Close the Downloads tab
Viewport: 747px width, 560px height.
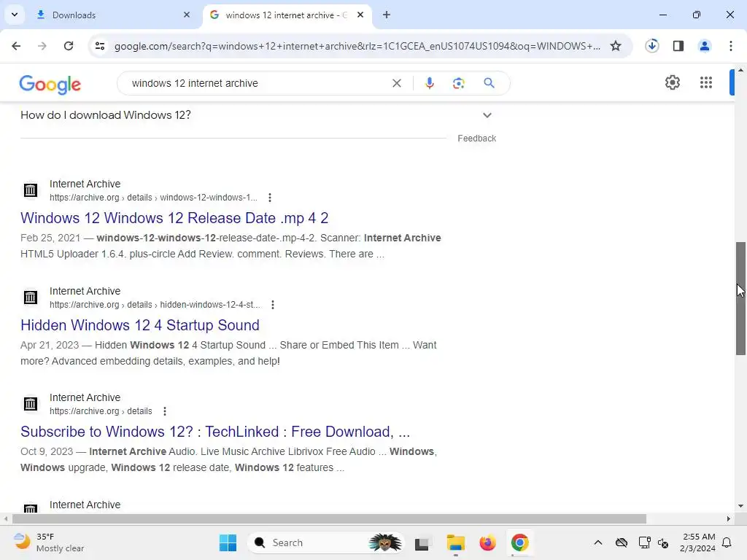click(x=187, y=15)
